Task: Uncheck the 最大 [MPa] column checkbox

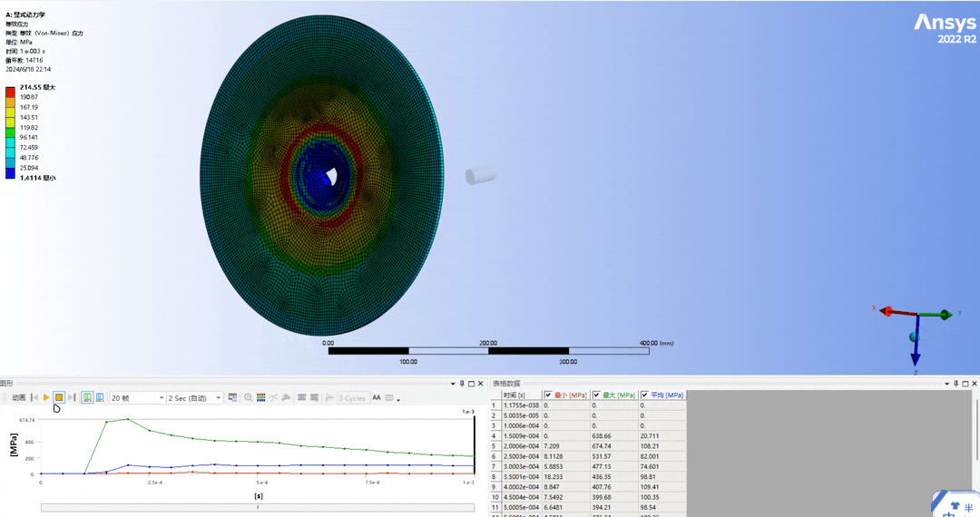Action: (597, 395)
